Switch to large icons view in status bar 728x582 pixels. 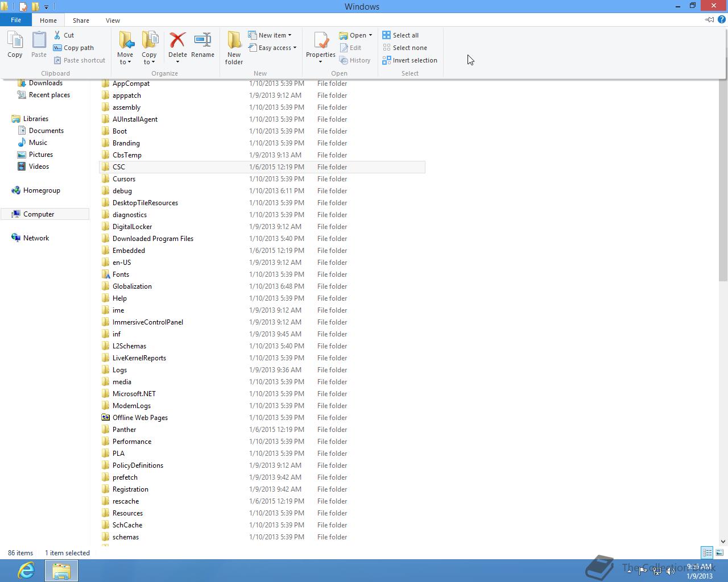(x=719, y=552)
